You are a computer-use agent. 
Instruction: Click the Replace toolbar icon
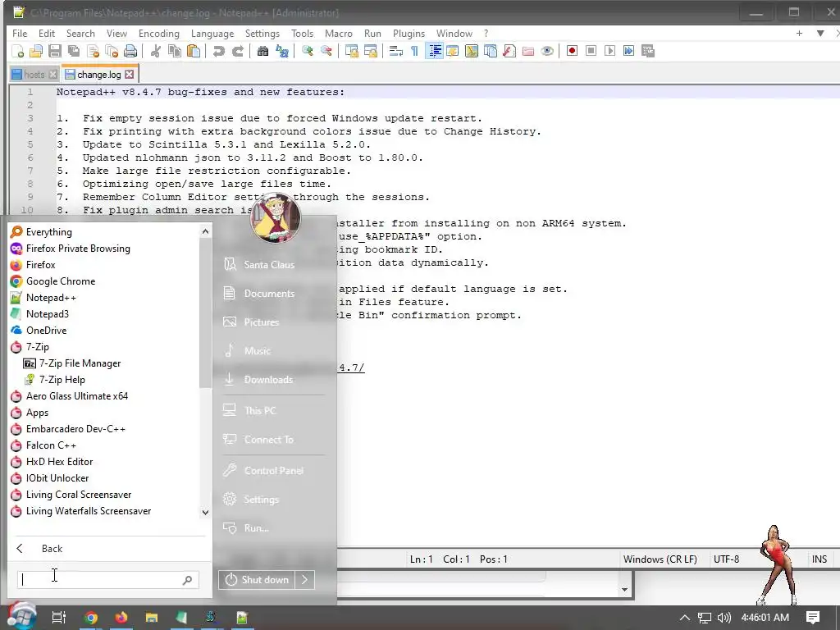point(282,52)
